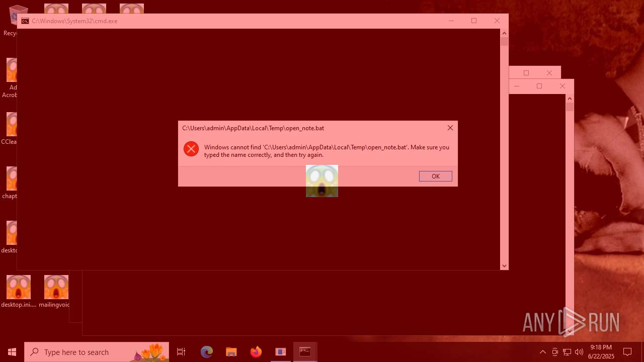The width and height of the screenshot is (644, 362).
Task: Open File Explorer from the taskbar
Action: point(231,352)
